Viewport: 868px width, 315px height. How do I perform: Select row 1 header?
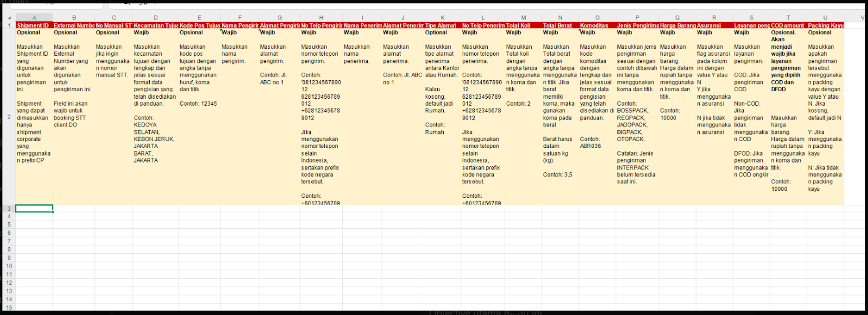point(9,25)
